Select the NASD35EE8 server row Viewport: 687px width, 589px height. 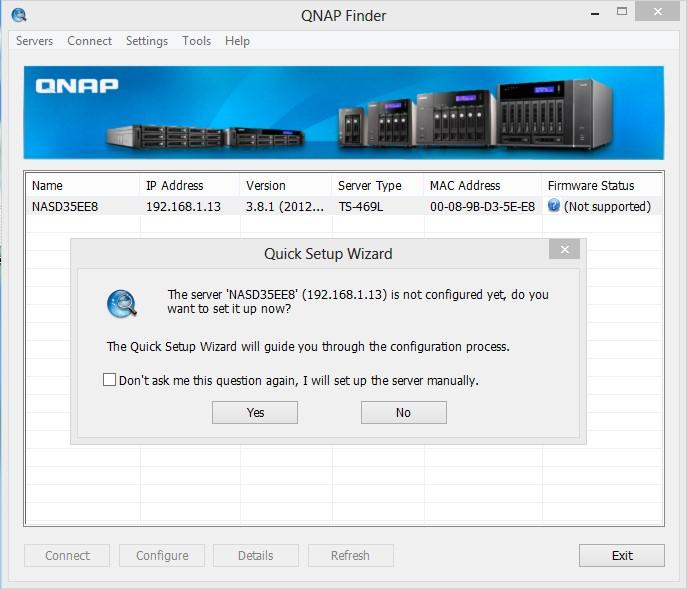pyautogui.click(x=344, y=206)
